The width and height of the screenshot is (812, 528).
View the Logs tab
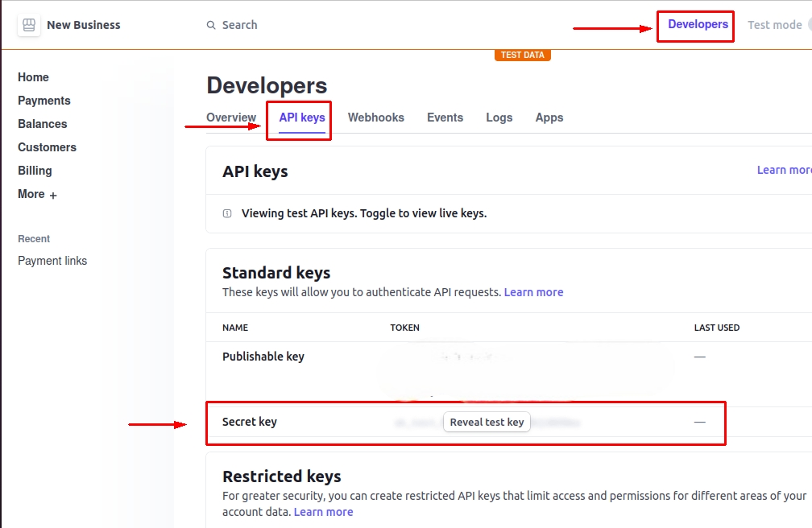click(x=499, y=118)
